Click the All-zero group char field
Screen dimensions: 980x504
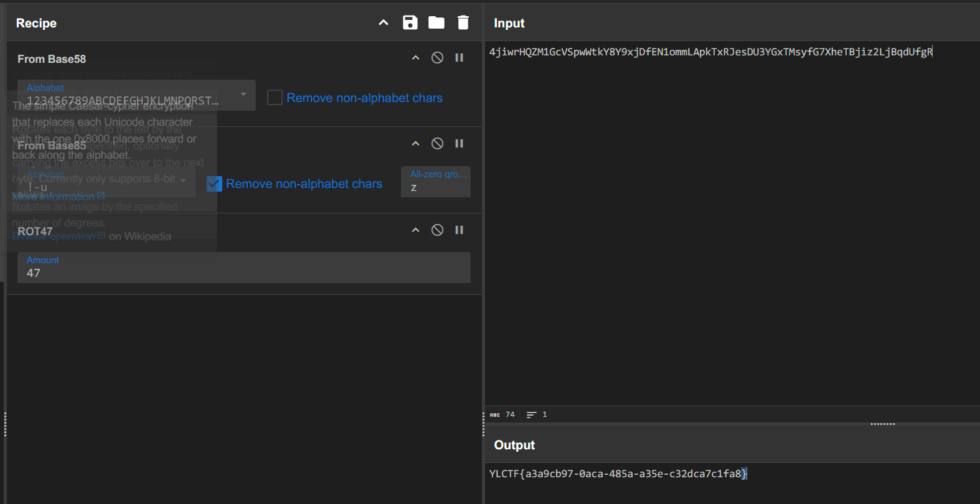[x=435, y=187]
